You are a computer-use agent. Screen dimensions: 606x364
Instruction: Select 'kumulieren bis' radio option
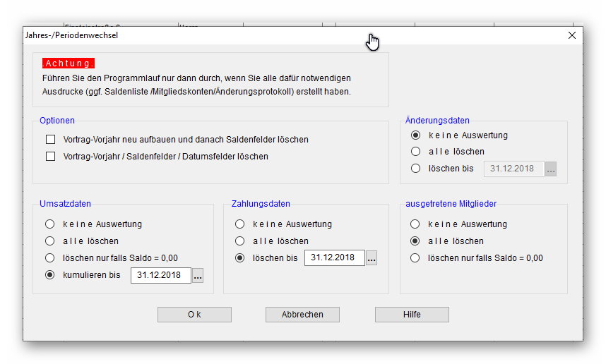tap(49, 275)
